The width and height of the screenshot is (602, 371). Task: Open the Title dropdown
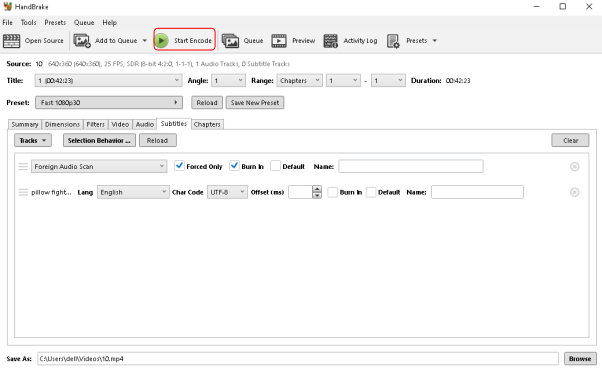pos(109,81)
